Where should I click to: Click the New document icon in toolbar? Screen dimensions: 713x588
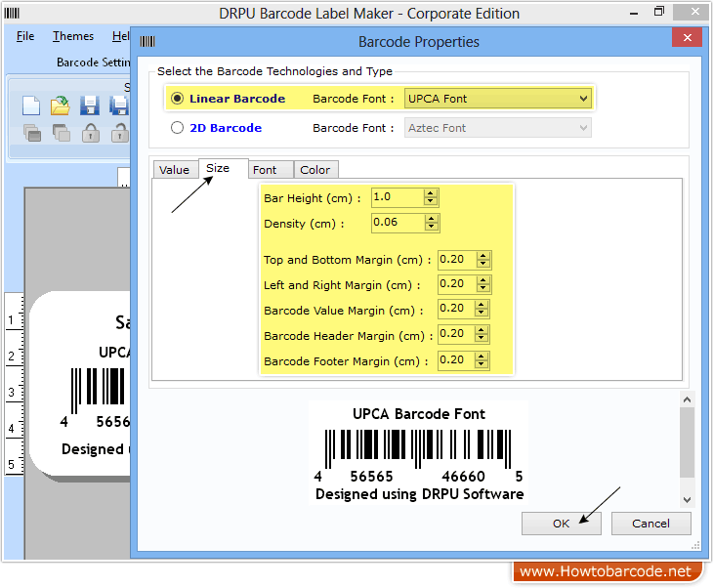(x=31, y=105)
